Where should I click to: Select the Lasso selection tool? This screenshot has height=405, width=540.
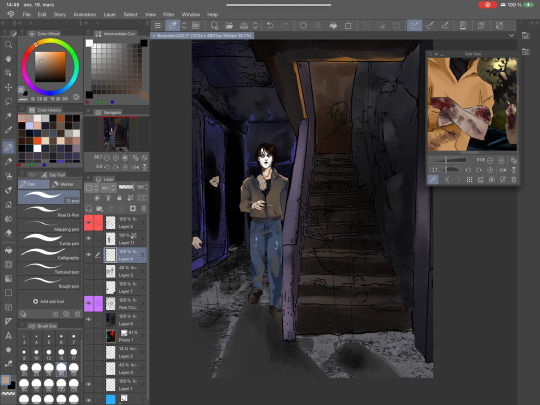pos(8,101)
